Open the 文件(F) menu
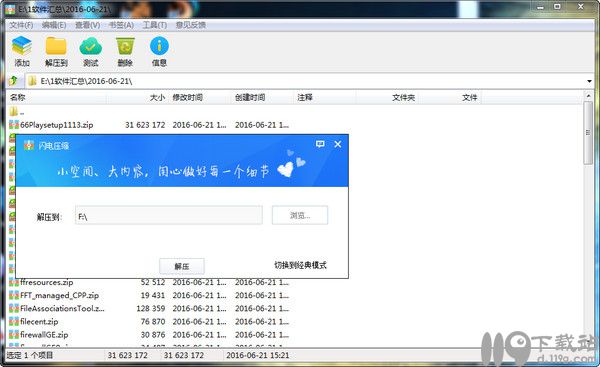Viewport: 600px width, 367px height. (21, 25)
